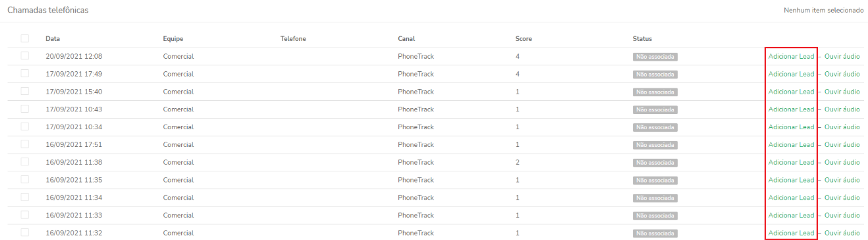Select the checkbox for call 20/09/2021 12:08
Screen dimensions: 868x240
(x=25, y=56)
